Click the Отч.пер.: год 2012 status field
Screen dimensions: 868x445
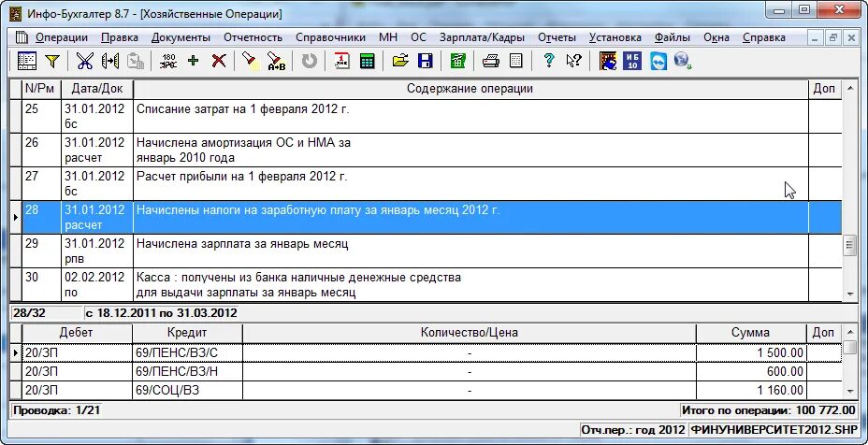coord(632,429)
